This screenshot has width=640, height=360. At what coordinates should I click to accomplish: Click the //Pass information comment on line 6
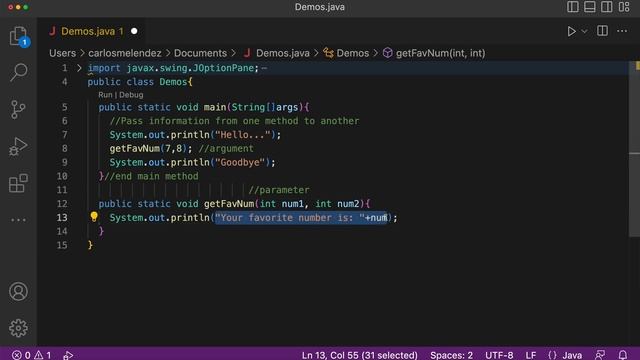tap(234, 121)
